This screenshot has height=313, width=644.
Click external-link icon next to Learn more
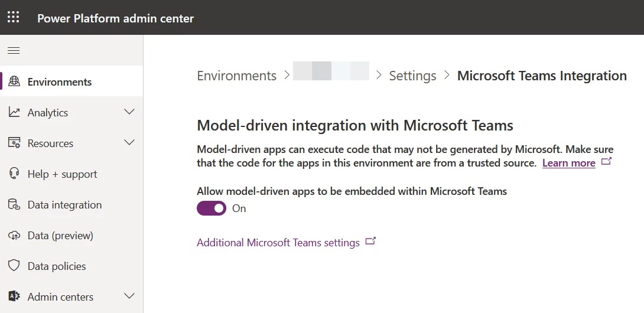click(606, 161)
